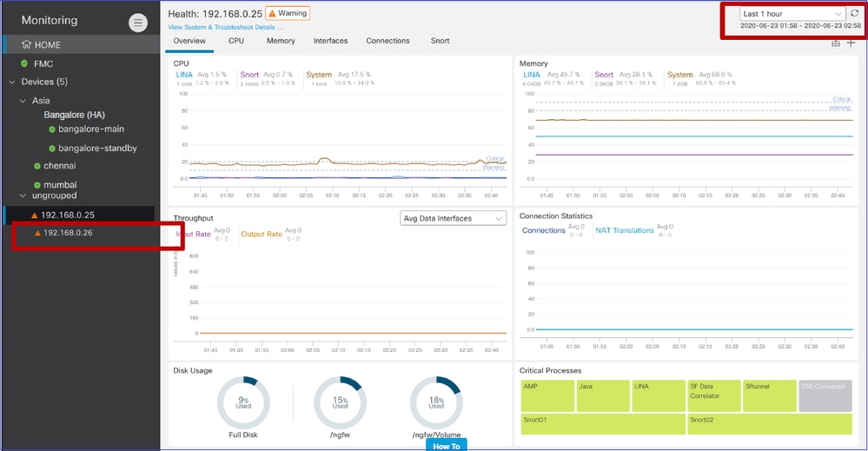The image size is (868, 451).
Task: Click green status icon beside chennai
Action: pos(37,166)
